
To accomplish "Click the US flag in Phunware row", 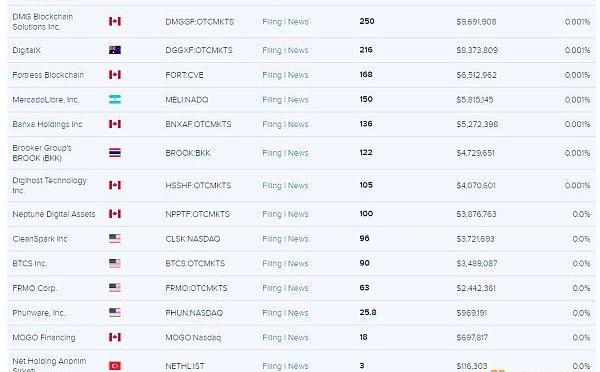I will [115, 313].
